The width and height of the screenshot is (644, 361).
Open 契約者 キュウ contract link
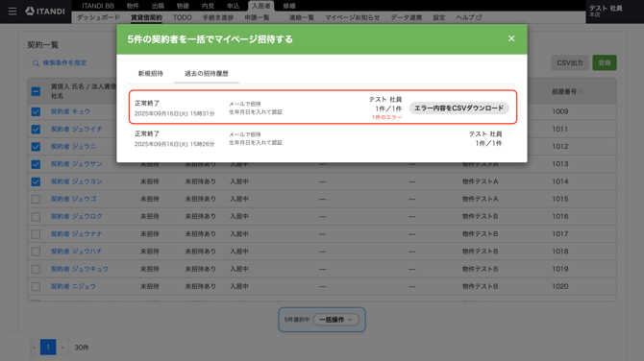[x=70, y=111]
